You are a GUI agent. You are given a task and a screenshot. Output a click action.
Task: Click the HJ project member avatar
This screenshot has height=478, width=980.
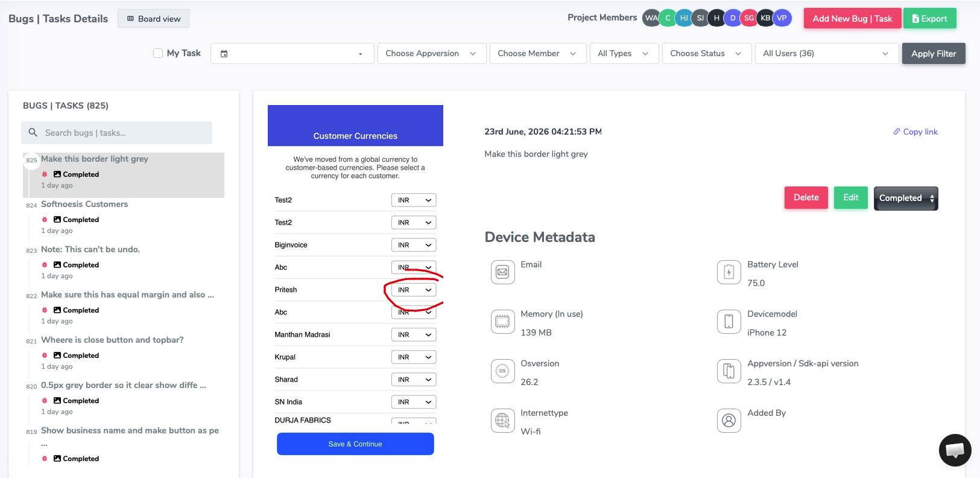(684, 18)
